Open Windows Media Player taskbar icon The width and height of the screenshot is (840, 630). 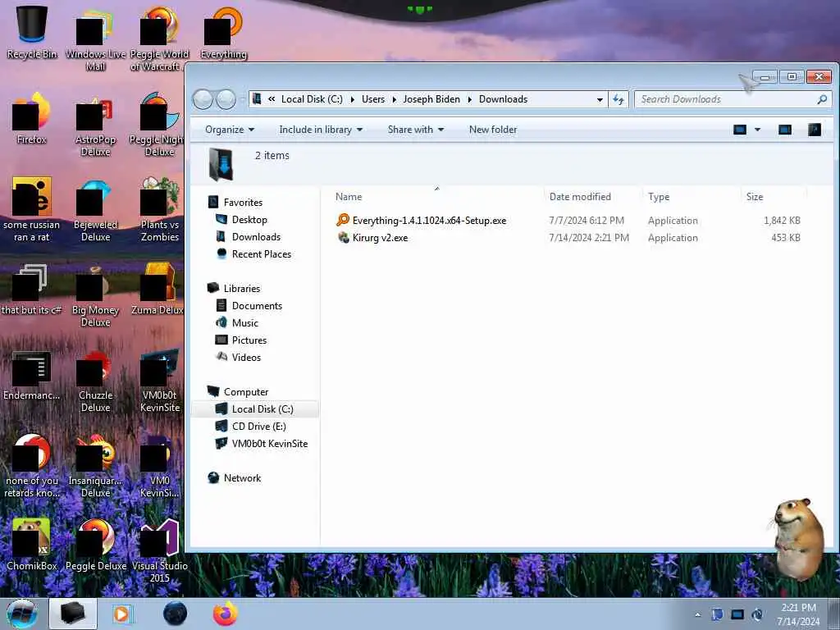point(122,614)
